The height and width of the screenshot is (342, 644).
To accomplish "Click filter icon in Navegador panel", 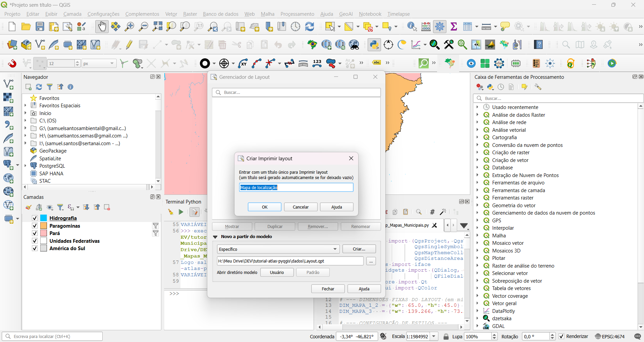I will click(x=50, y=87).
